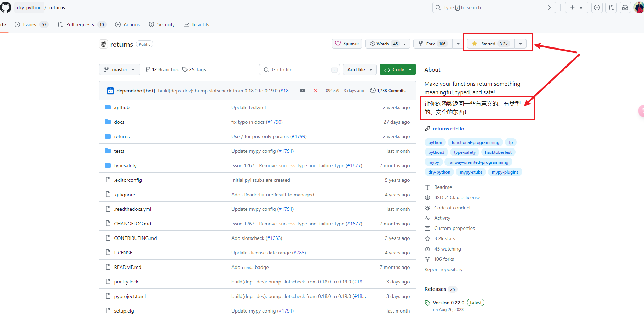
Task: Open the pyproject.toml file
Action: 130,296
